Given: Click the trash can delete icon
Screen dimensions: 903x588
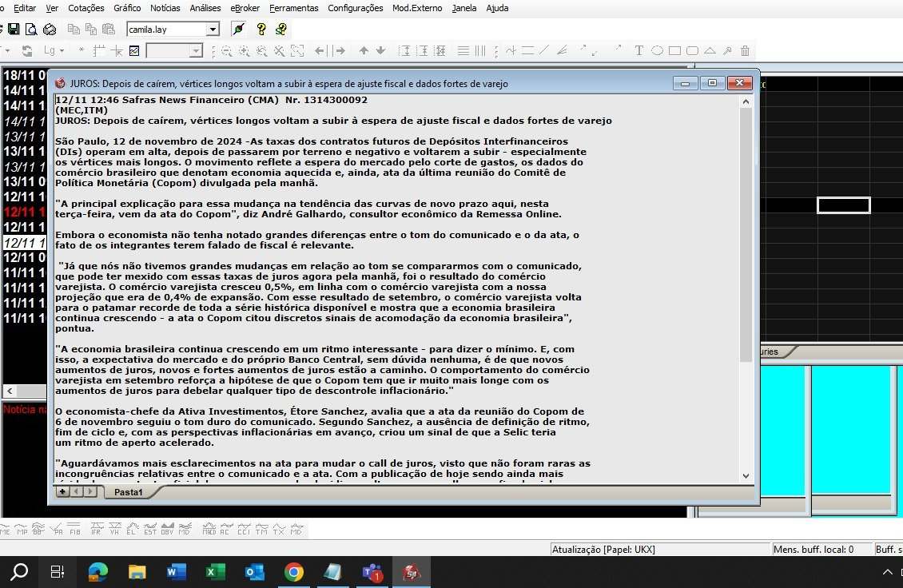Looking at the screenshot, I should pos(745,50).
